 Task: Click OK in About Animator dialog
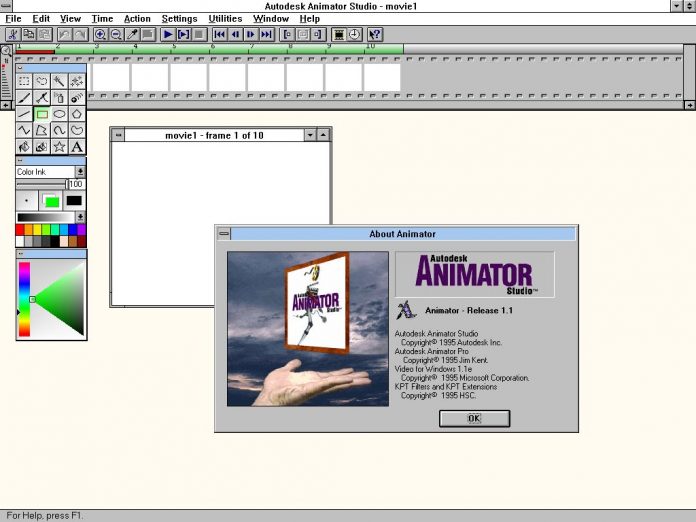pos(474,418)
